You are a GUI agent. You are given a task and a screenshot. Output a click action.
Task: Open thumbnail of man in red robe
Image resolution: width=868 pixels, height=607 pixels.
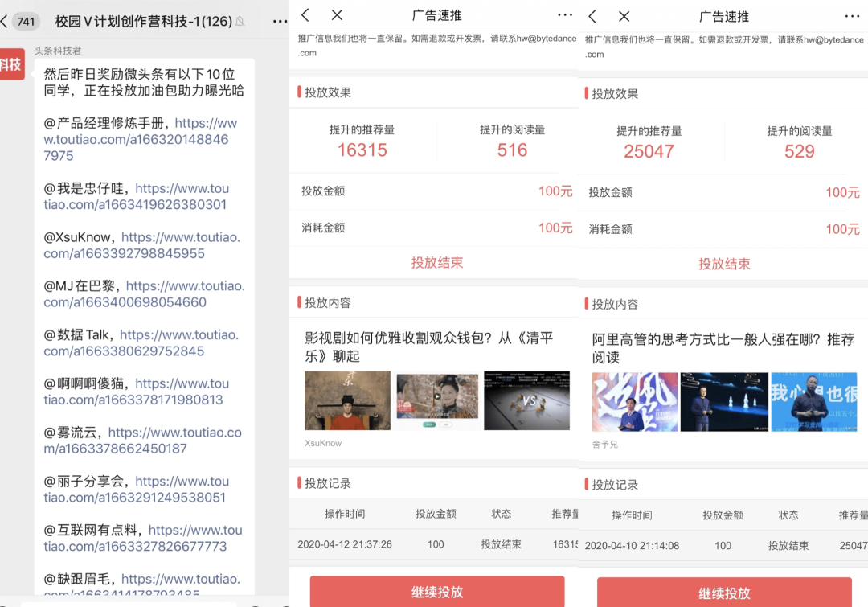click(348, 400)
